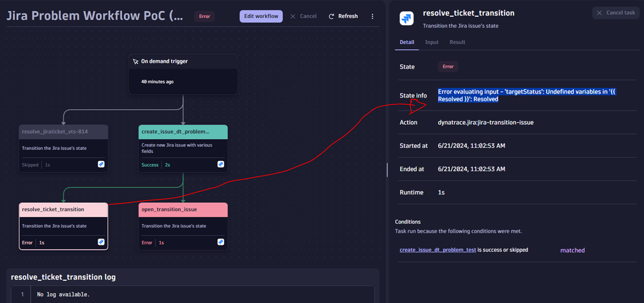Click the Jira icon on create_issue_dt_problem node
Screen dimensions: 644x303
221,165
